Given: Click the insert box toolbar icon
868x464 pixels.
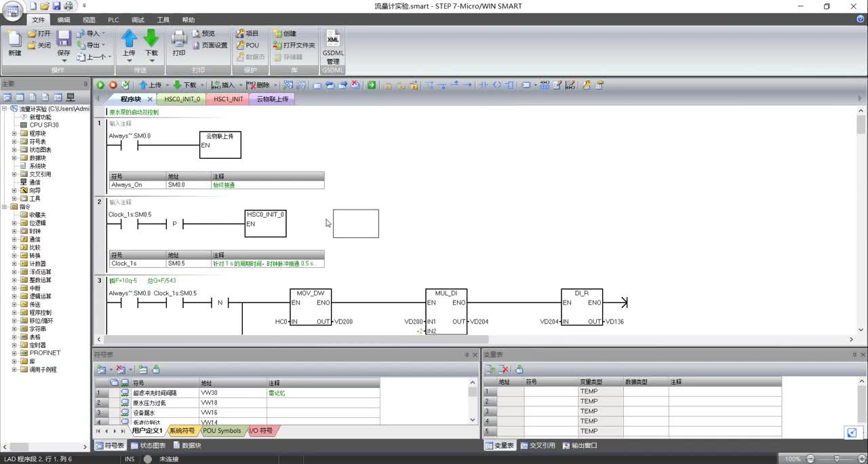Looking at the screenshot, I should click(509, 85).
